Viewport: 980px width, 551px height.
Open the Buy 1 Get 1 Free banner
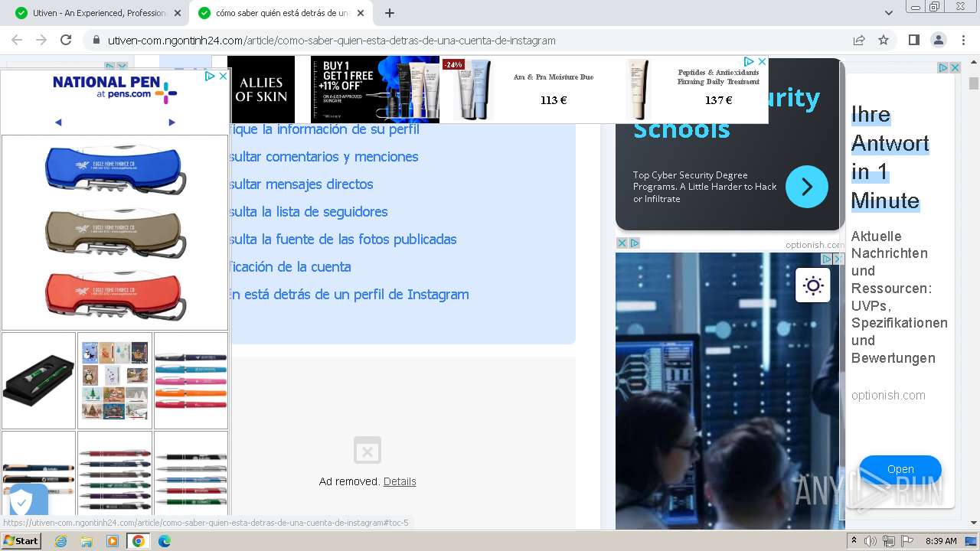coord(375,90)
